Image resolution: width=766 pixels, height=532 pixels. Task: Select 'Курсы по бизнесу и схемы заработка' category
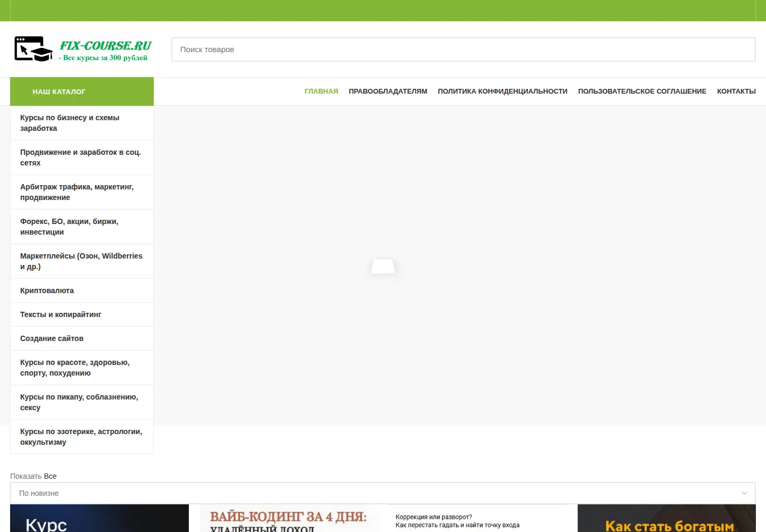click(82, 123)
